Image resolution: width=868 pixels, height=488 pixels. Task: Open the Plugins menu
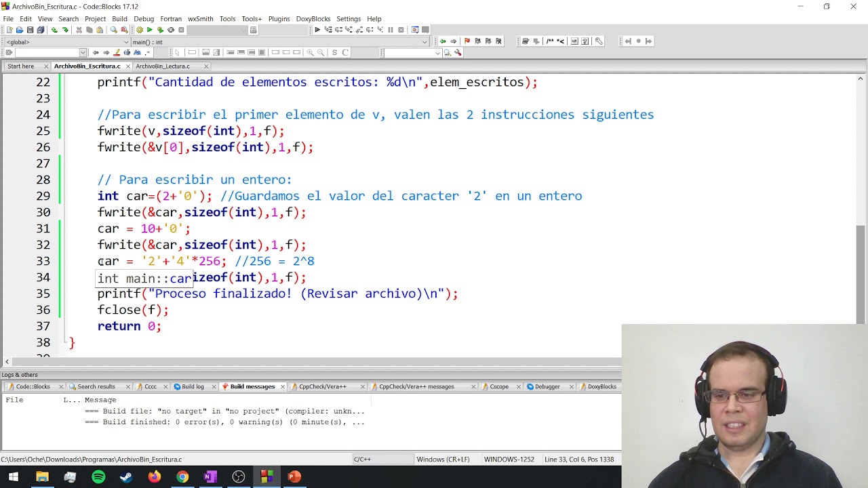pos(279,19)
